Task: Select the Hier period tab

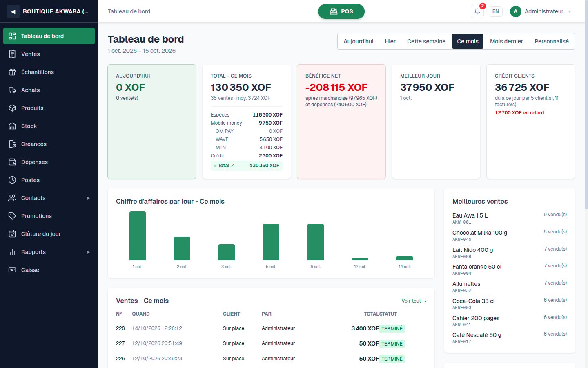Action: (390, 41)
